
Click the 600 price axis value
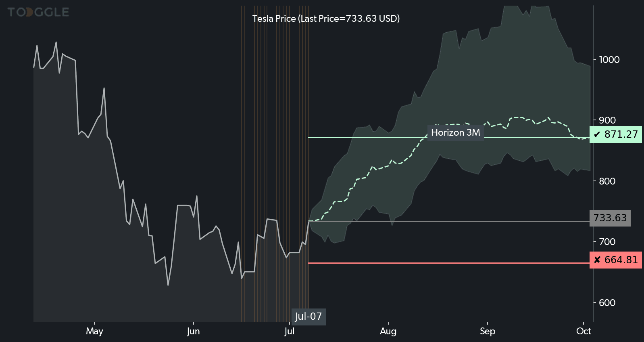click(x=607, y=303)
